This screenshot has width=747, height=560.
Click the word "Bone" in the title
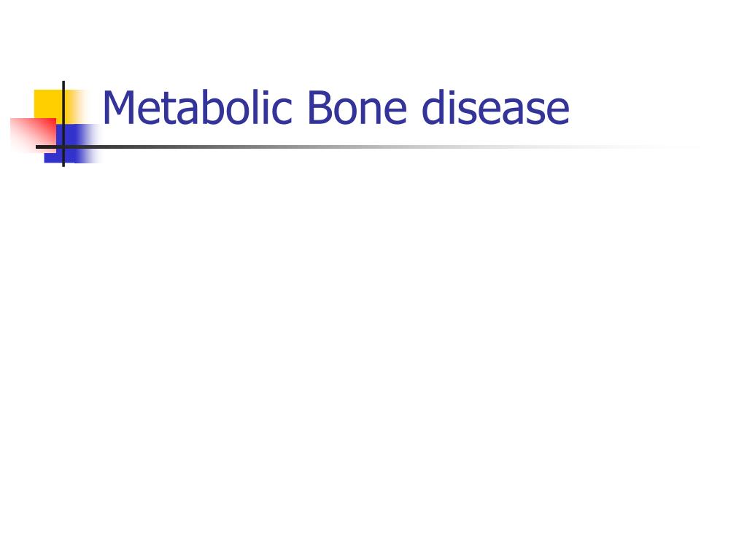[357, 108]
